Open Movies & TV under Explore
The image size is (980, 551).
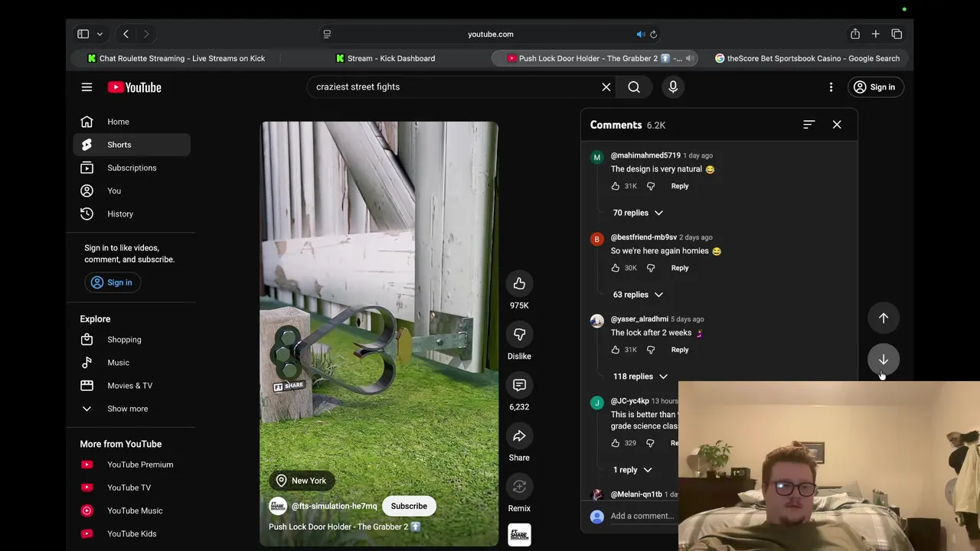132,386
